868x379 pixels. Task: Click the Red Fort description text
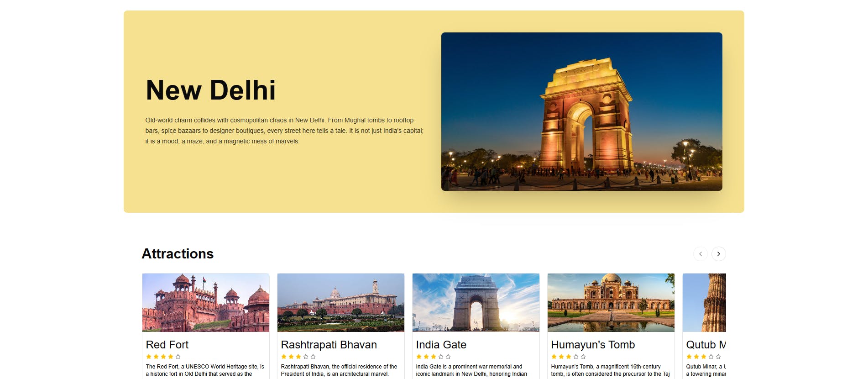click(205, 370)
